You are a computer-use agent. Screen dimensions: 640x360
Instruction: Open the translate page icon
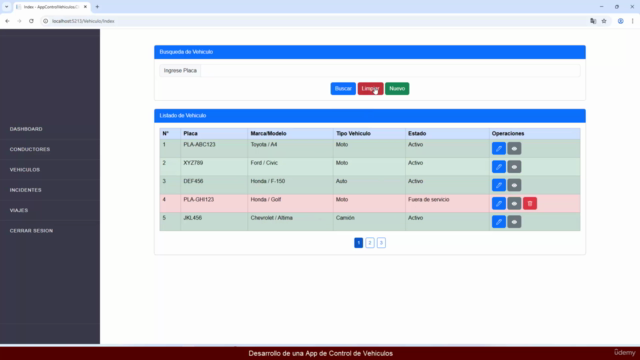click(593, 21)
